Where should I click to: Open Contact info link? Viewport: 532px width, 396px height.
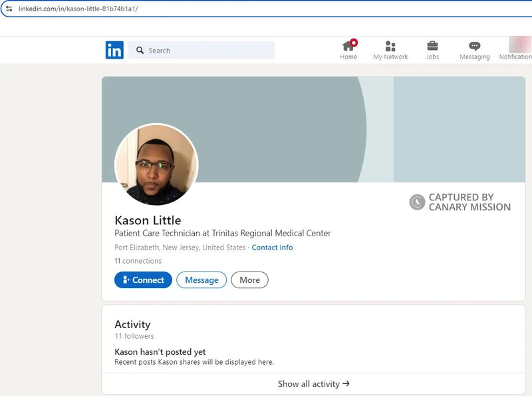point(273,247)
